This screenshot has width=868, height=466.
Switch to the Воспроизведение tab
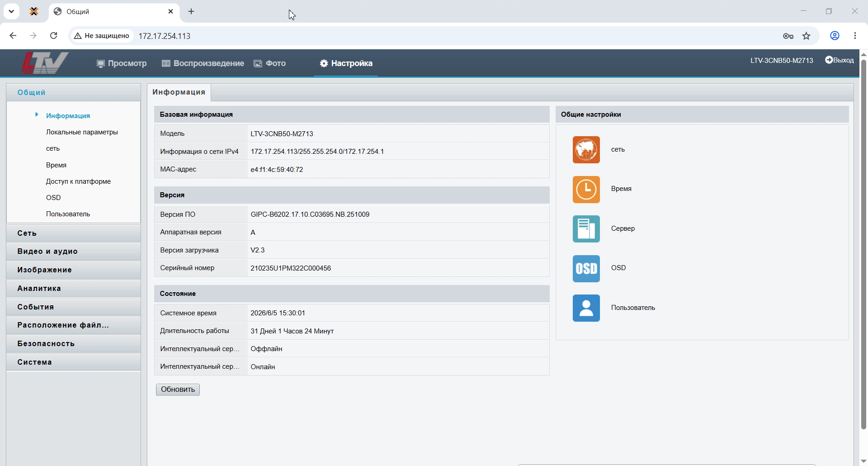(203, 63)
